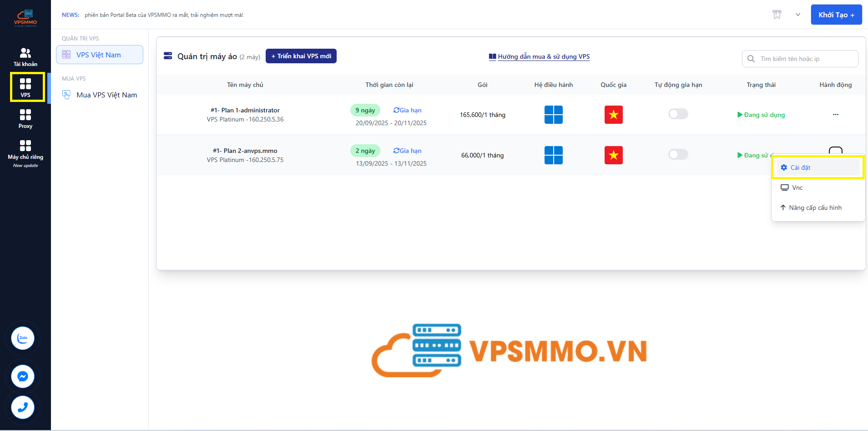Viewport: 868px width, 431px height.
Task: Click the phone call button
Action: (23, 407)
